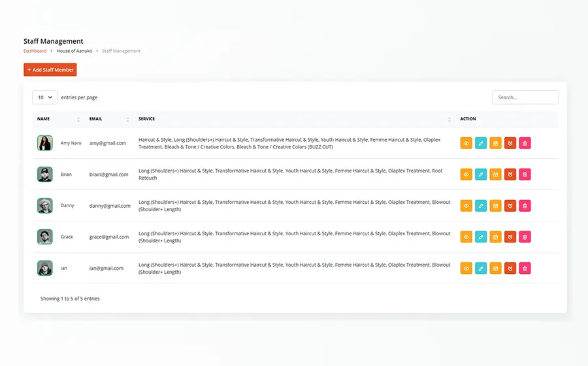588x366 pixels.
Task: Delete Grace using the trash icon
Action: 525,237
